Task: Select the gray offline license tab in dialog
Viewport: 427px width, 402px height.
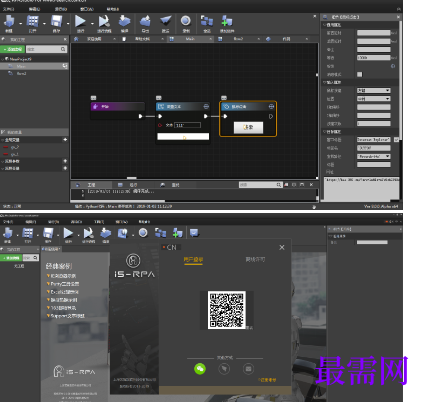Action: coord(255,259)
